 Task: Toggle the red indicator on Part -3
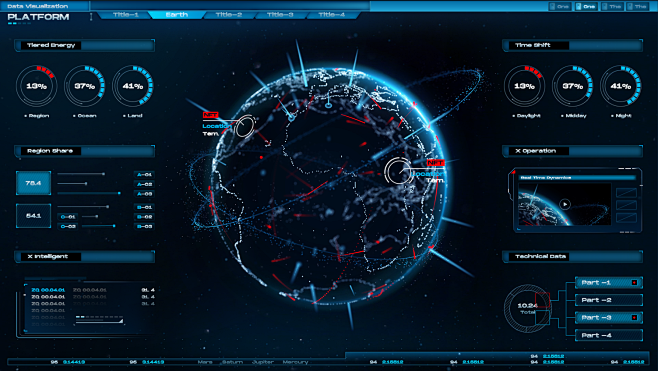634,317
